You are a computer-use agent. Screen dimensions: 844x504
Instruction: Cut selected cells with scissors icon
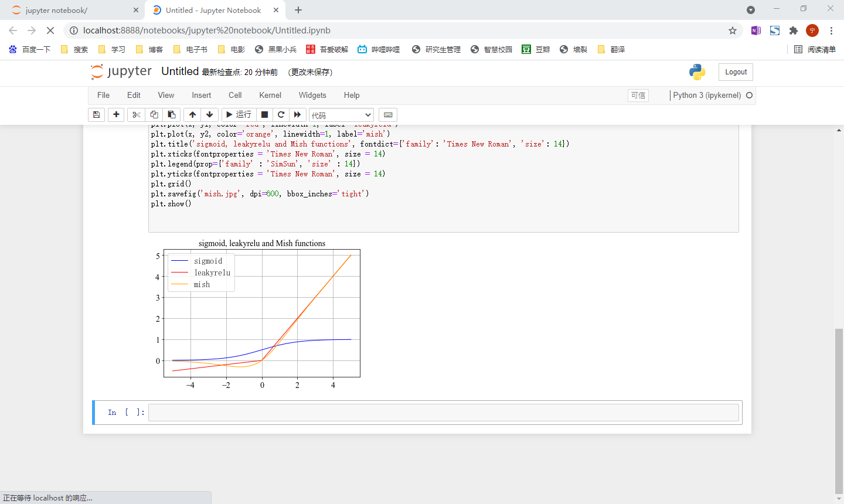[136, 115]
